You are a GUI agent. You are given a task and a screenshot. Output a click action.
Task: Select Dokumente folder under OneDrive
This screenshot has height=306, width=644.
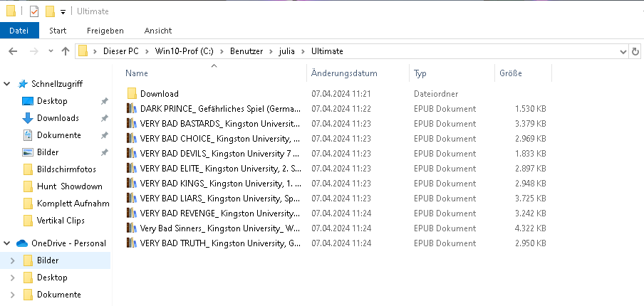pos(58,295)
